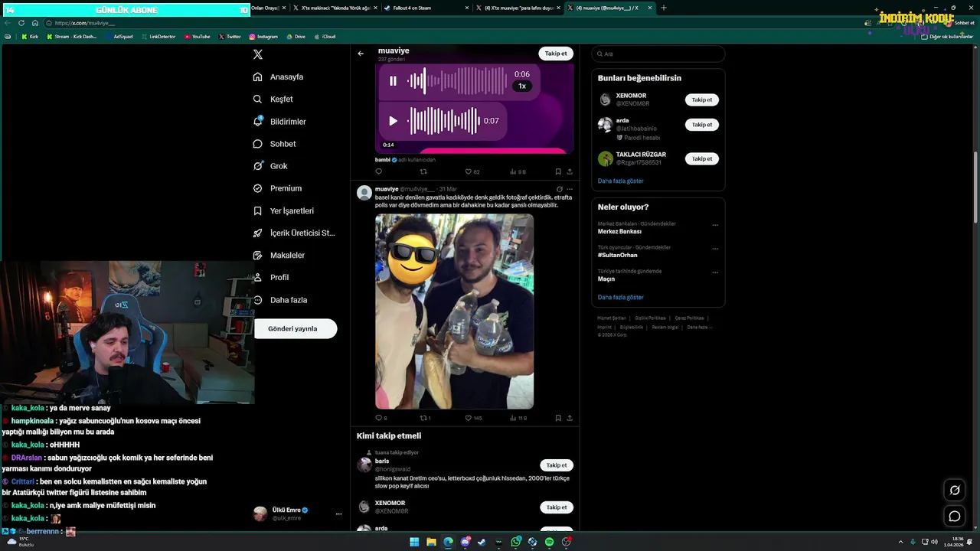Go to Anasayfa in sidebar
The height and width of the screenshot is (551, 980).
pos(278,77)
